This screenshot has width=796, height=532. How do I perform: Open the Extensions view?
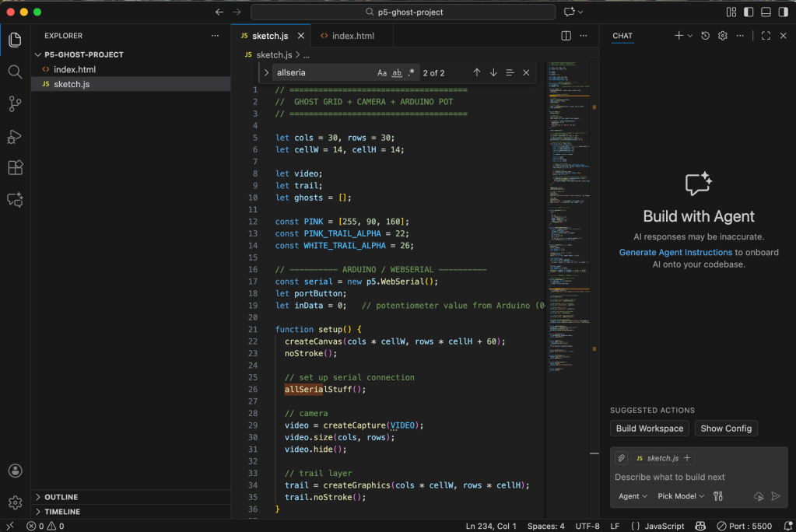(x=15, y=168)
